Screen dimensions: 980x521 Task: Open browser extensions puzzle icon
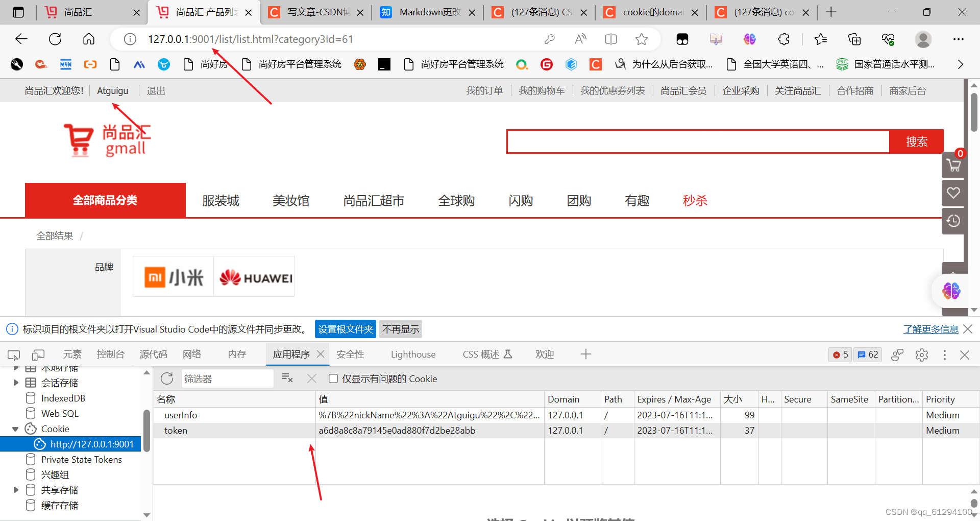[783, 39]
